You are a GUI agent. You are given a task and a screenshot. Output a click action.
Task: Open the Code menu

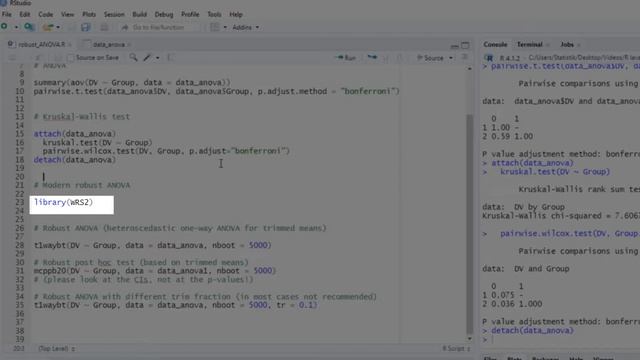pyautogui.click(x=46, y=14)
